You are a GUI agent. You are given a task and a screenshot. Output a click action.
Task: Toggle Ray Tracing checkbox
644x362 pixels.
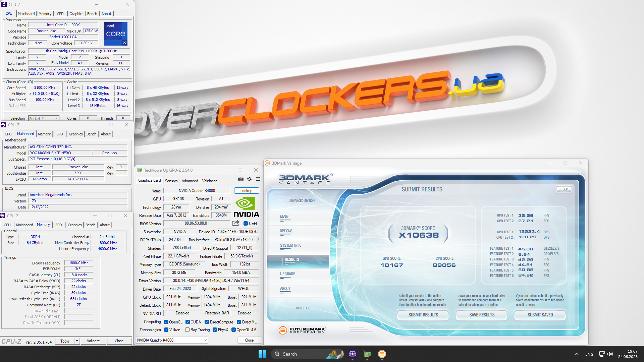click(x=187, y=330)
